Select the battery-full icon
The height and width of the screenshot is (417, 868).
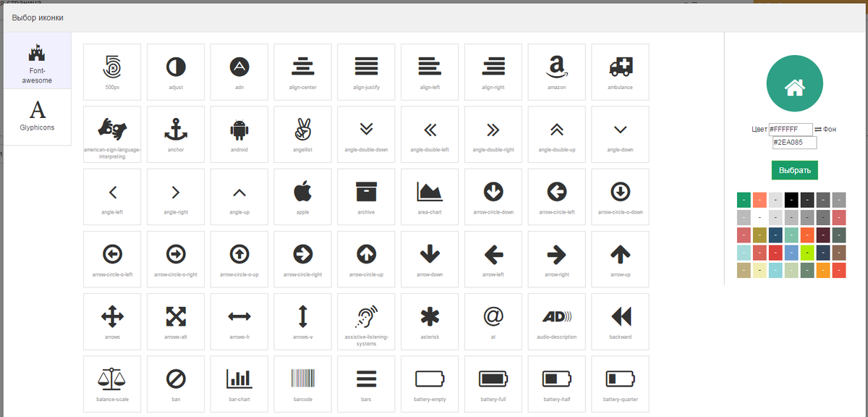click(493, 384)
